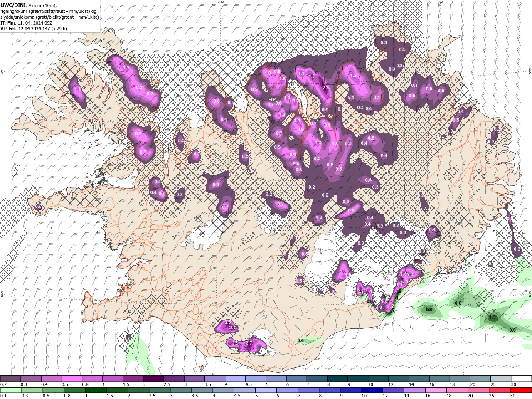532x399 pixels.
Task: Click the "20W" longitude label
Action: (x=221, y=2)
